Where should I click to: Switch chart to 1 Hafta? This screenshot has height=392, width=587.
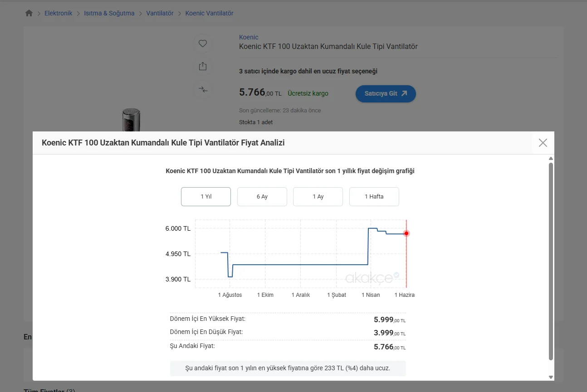pyautogui.click(x=374, y=197)
